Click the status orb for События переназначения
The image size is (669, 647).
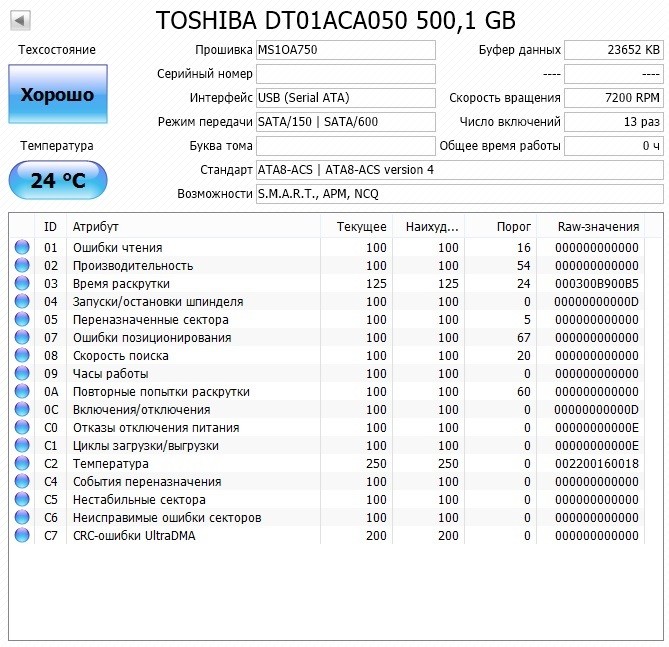(22, 481)
